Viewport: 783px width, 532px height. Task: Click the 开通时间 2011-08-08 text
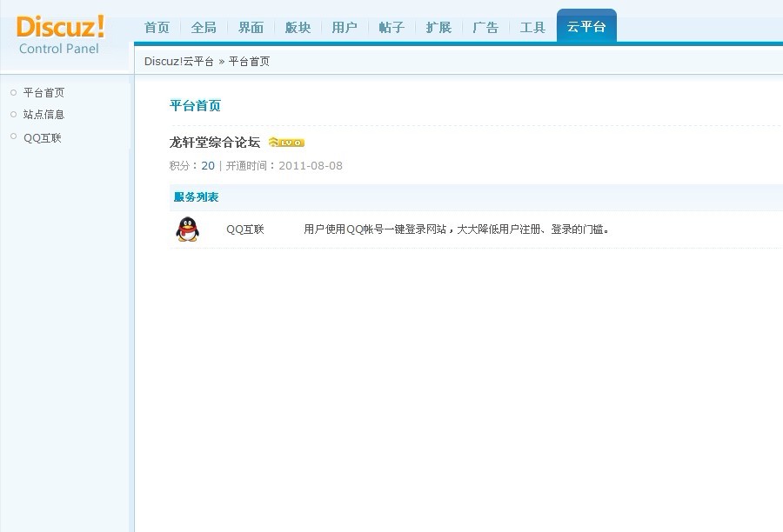(x=284, y=166)
